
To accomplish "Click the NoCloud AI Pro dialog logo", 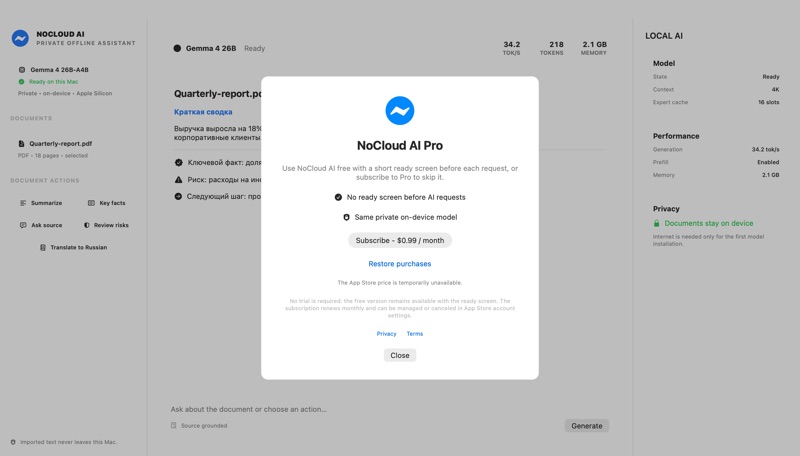I will click(399, 111).
